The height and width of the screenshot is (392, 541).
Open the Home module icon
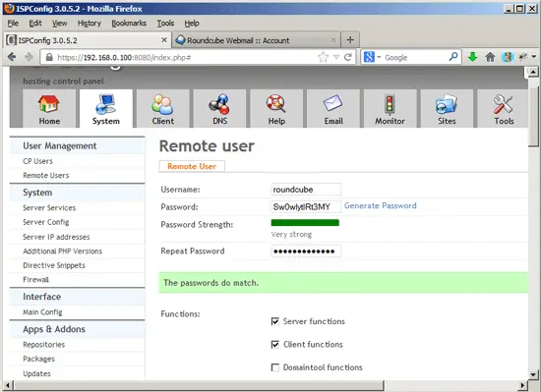pyautogui.click(x=49, y=105)
